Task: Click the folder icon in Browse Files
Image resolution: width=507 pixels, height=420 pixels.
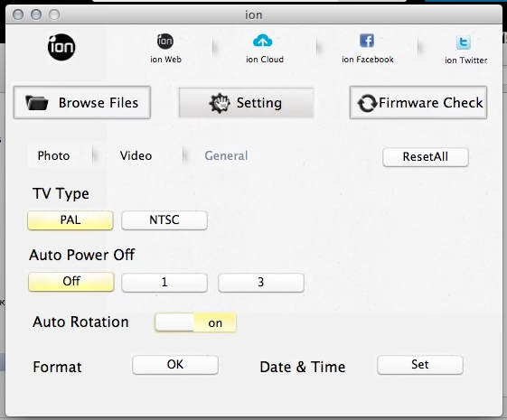Action: pos(36,103)
